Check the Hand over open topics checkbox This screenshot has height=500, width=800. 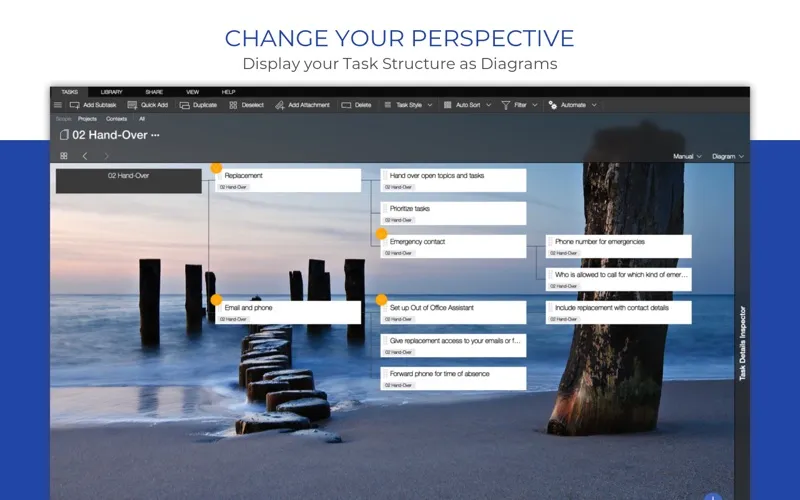[x=386, y=176]
